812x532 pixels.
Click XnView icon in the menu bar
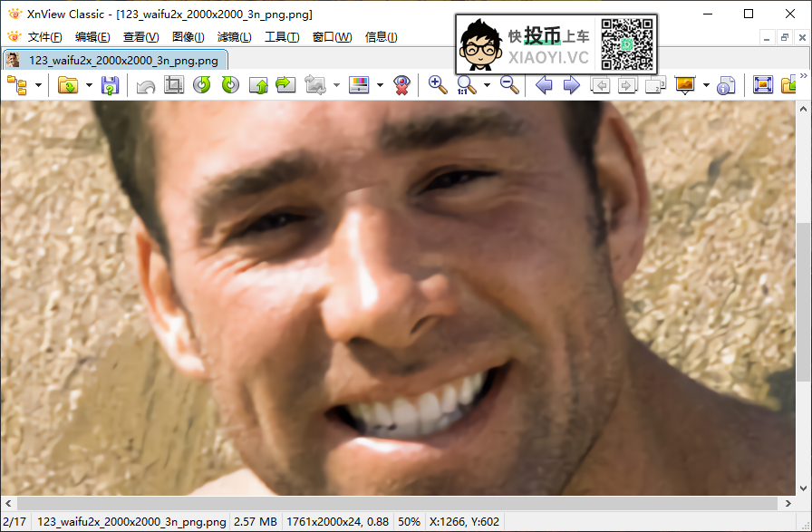click(x=14, y=36)
